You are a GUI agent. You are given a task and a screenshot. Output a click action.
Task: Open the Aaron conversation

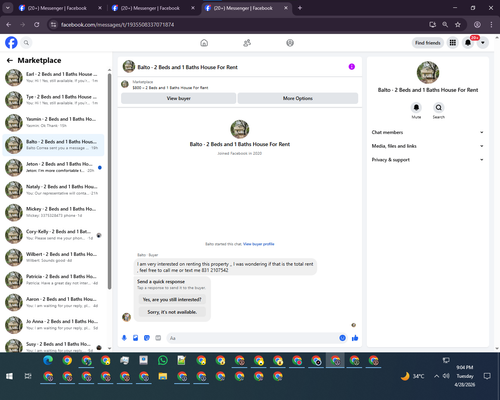(53, 302)
